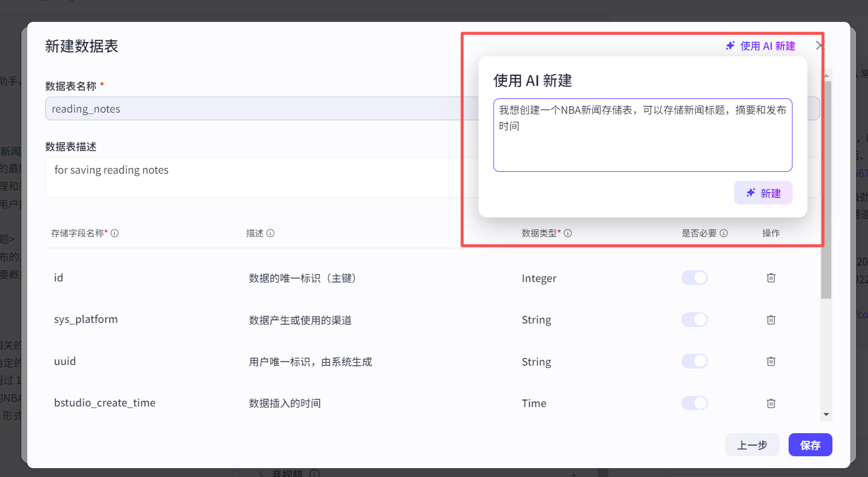Click the sparkle icon on the 新建 button
868x477 pixels.
[751, 193]
